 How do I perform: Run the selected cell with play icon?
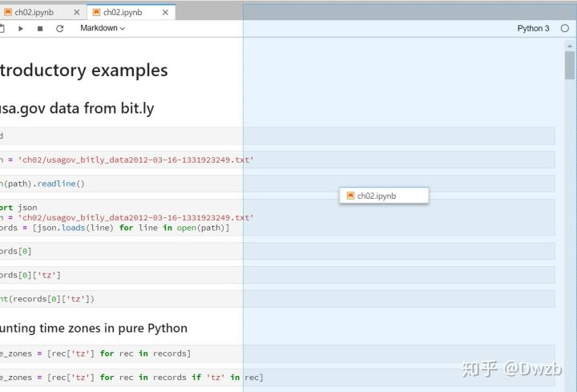(x=21, y=28)
